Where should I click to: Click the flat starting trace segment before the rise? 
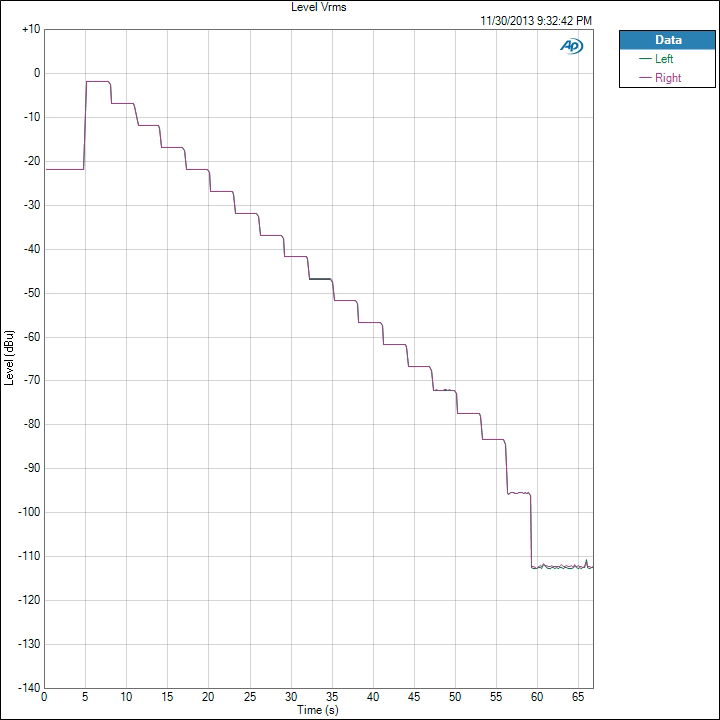(x=64, y=169)
